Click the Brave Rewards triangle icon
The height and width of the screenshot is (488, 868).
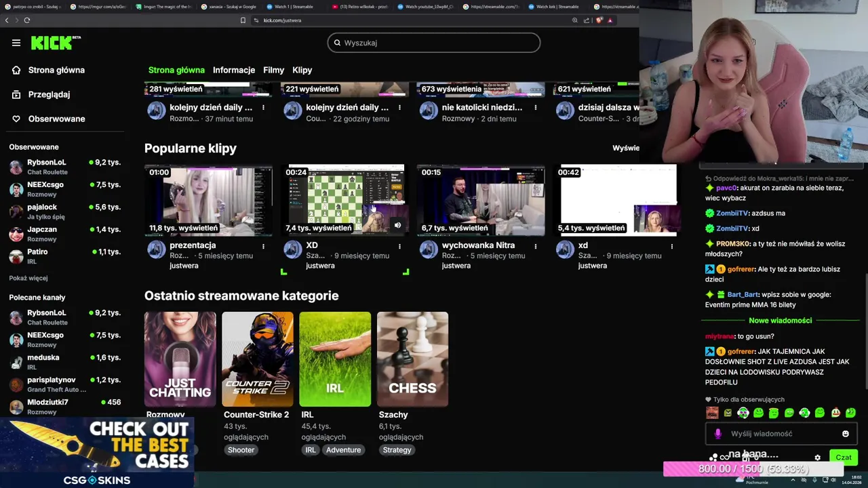coord(610,20)
